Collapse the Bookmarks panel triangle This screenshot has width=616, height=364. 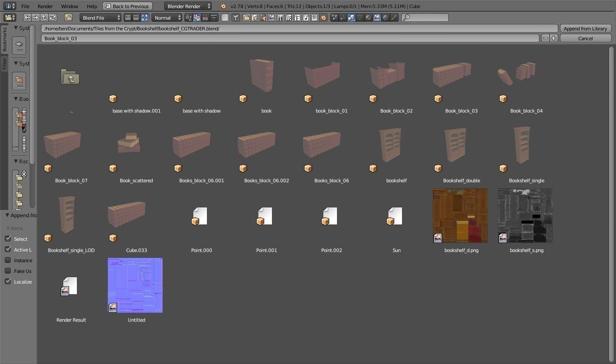pyautogui.click(x=16, y=99)
